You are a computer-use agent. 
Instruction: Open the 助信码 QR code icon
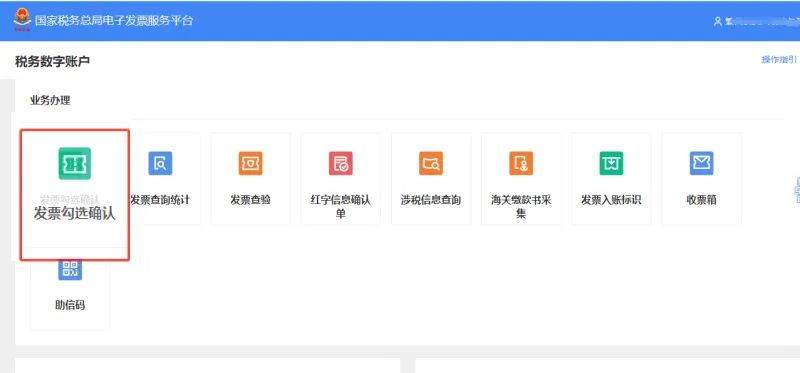(x=70, y=269)
